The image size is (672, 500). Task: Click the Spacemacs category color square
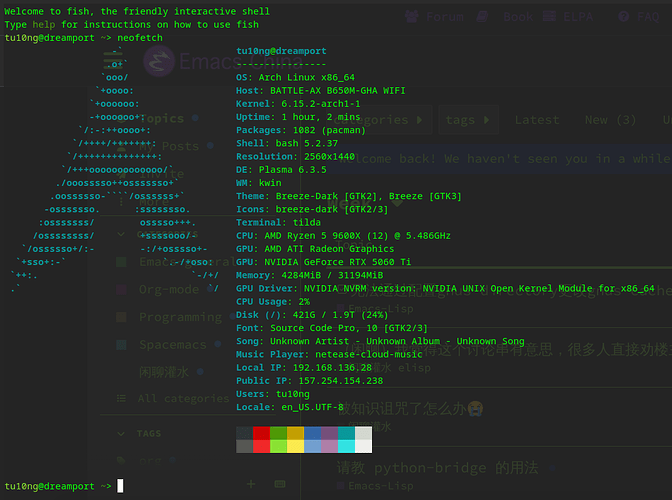pos(122,344)
